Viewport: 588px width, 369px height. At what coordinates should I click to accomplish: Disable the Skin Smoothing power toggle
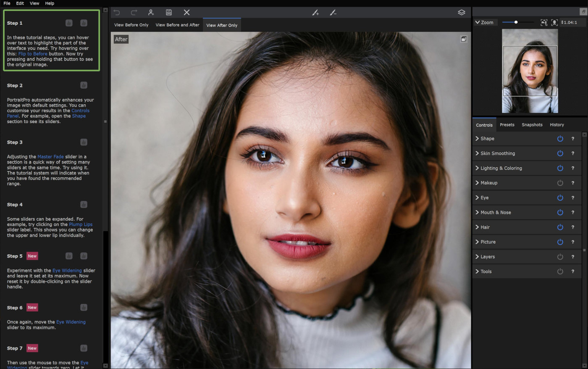pyautogui.click(x=560, y=153)
